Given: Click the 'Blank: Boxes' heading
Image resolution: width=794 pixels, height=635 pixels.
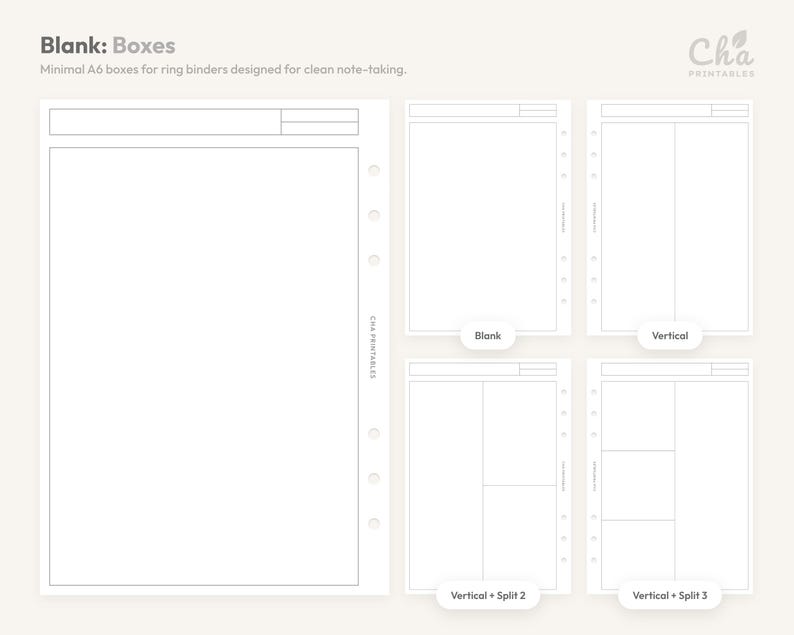Looking at the screenshot, I should [x=108, y=46].
